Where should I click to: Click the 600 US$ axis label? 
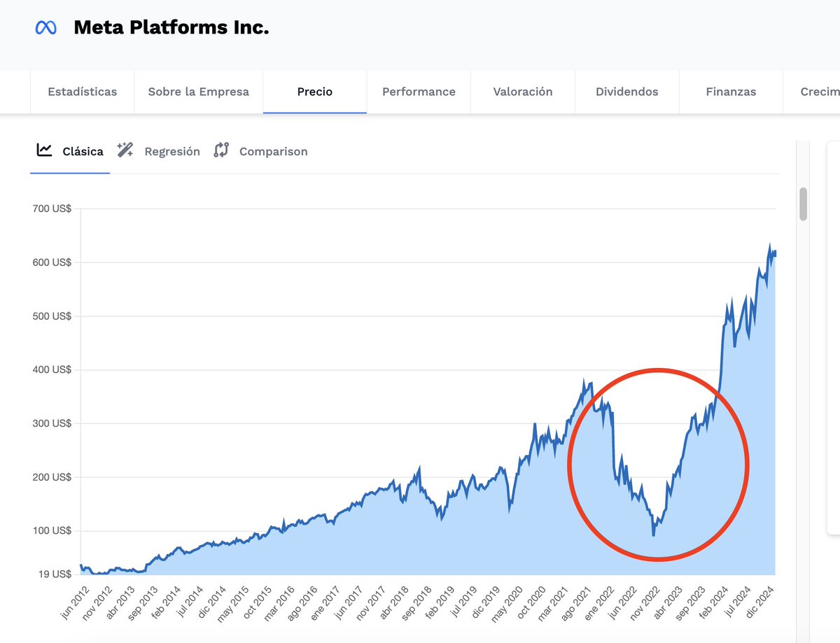[52, 262]
